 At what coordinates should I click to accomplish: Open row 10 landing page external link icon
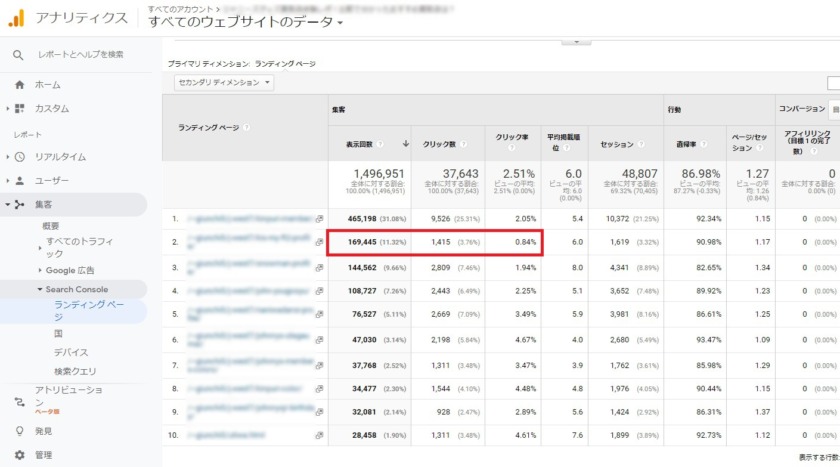click(x=319, y=435)
